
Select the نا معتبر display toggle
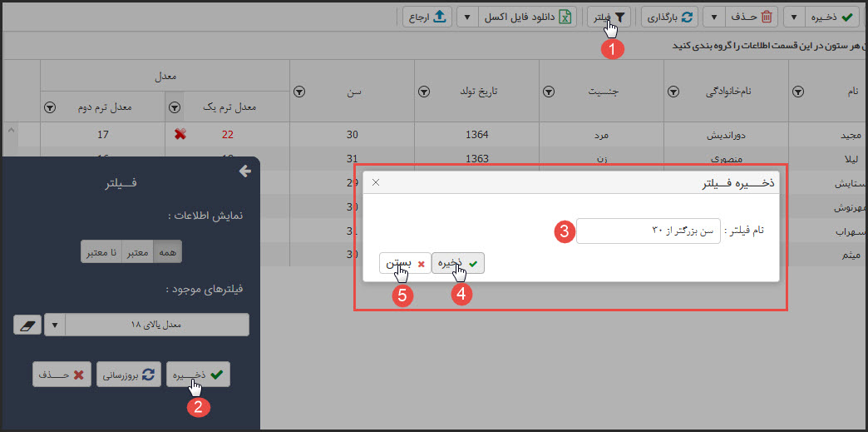101,251
